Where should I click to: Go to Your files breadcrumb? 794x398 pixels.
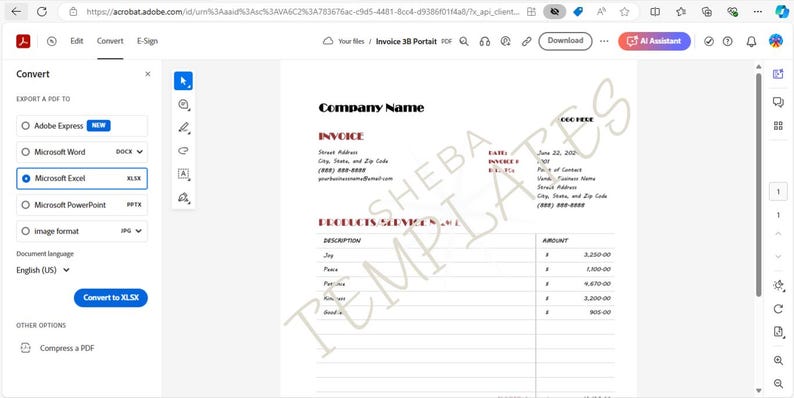tap(351, 42)
